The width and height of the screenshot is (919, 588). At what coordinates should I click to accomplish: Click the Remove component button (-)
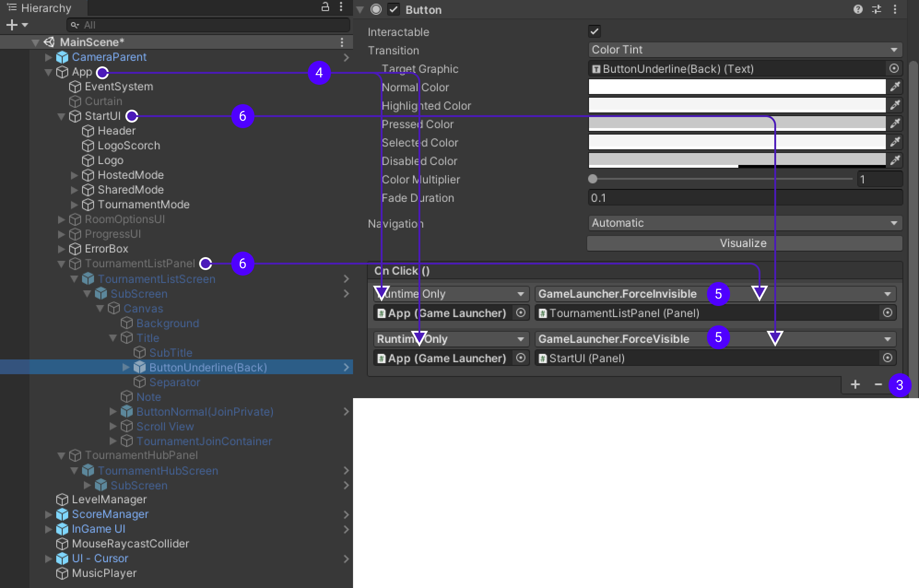click(878, 384)
